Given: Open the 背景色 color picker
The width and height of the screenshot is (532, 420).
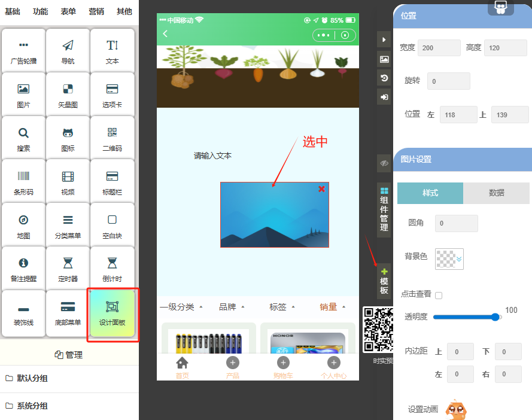Looking at the screenshot, I should (x=449, y=258).
